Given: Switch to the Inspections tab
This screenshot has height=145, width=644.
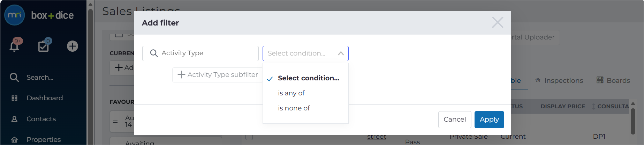Looking at the screenshot, I should (559, 80).
